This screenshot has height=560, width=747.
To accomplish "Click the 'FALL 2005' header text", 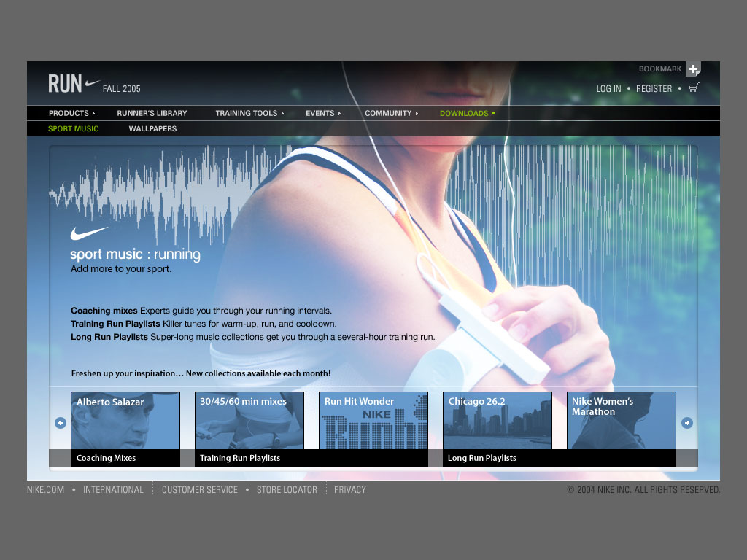I will [x=122, y=88].
